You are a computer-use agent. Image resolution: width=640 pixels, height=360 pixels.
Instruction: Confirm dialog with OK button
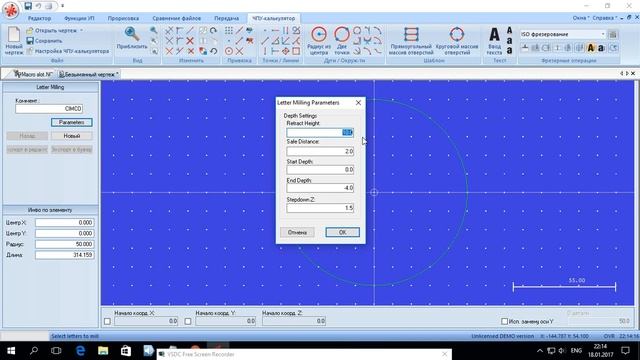coord(342,232)
